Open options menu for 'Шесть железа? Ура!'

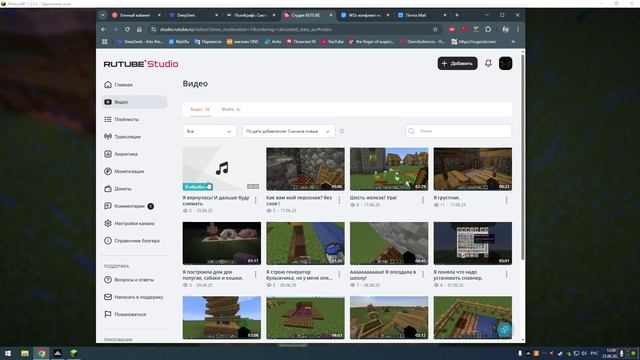click(423, 200)
